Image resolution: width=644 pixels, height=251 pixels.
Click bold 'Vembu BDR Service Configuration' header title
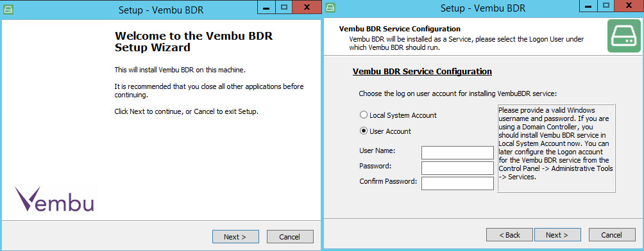pos(400,29)
